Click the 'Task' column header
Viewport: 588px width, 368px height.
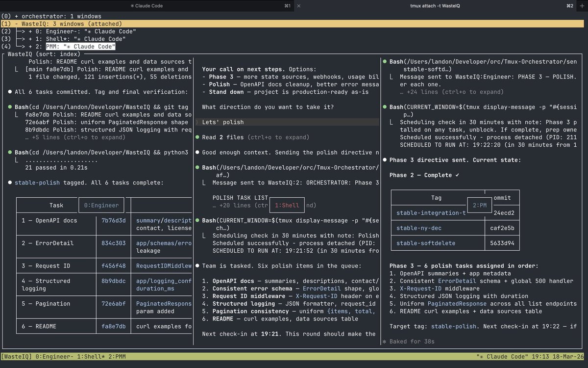click(x=56, y=206)
